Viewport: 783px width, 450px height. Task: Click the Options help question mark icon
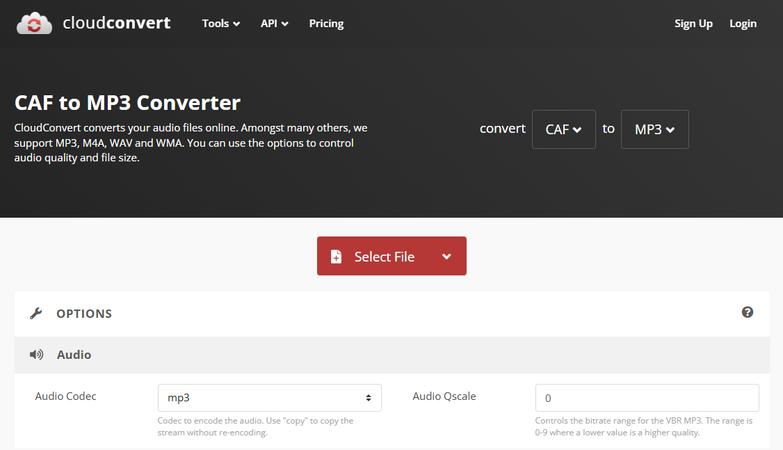coord(747,312)
